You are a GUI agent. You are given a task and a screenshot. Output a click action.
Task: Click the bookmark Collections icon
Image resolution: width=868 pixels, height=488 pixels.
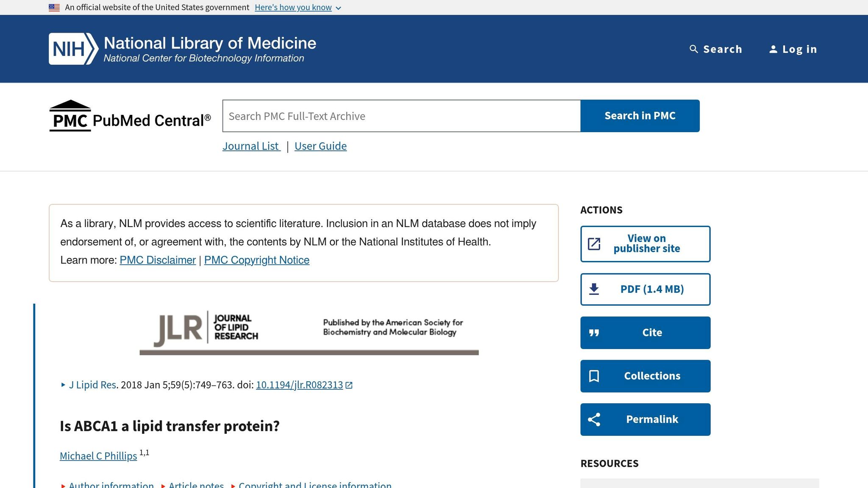(594, 376)
